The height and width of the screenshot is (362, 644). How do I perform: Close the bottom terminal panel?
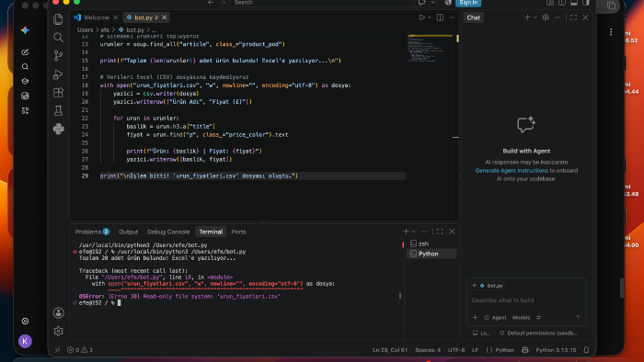452,232
